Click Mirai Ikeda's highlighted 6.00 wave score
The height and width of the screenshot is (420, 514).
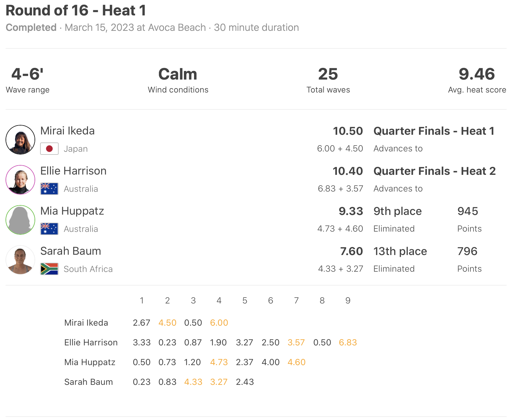coord(219,323)
